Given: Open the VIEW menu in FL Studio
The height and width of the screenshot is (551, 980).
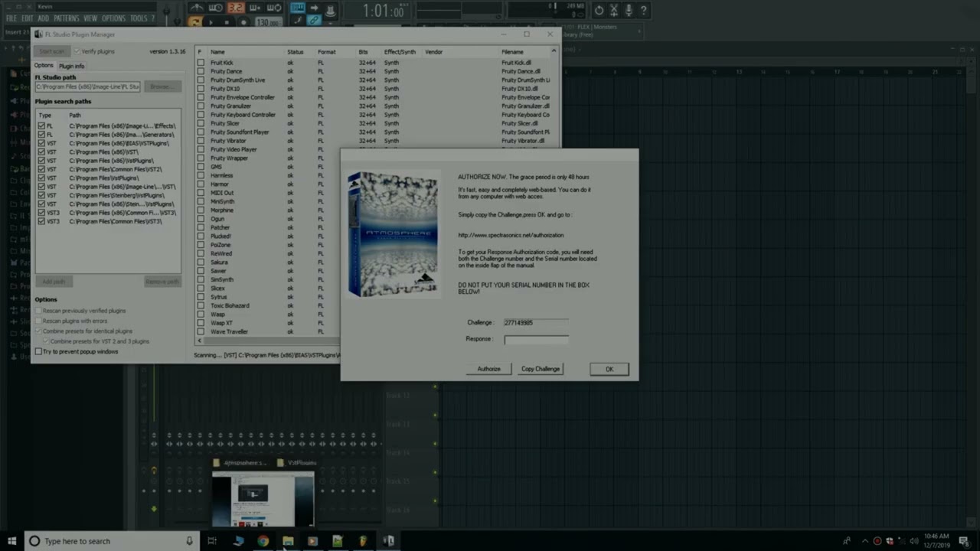Looking at the screenshot, I should coord(90,18).
